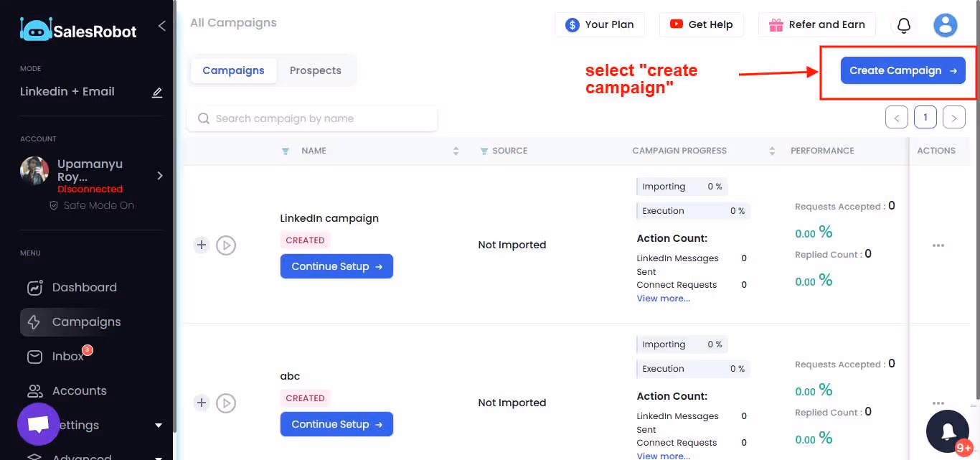Start the abc campaign with the play button
The image size is (980, 460).
226,403
